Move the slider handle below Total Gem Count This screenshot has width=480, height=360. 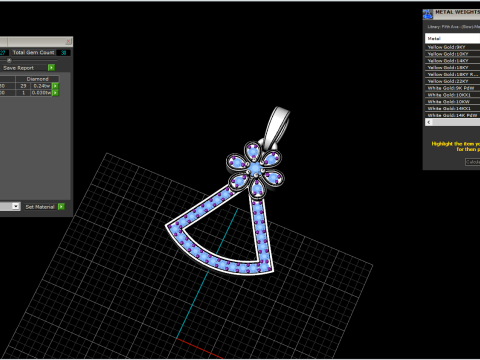[x=9, y=60]
